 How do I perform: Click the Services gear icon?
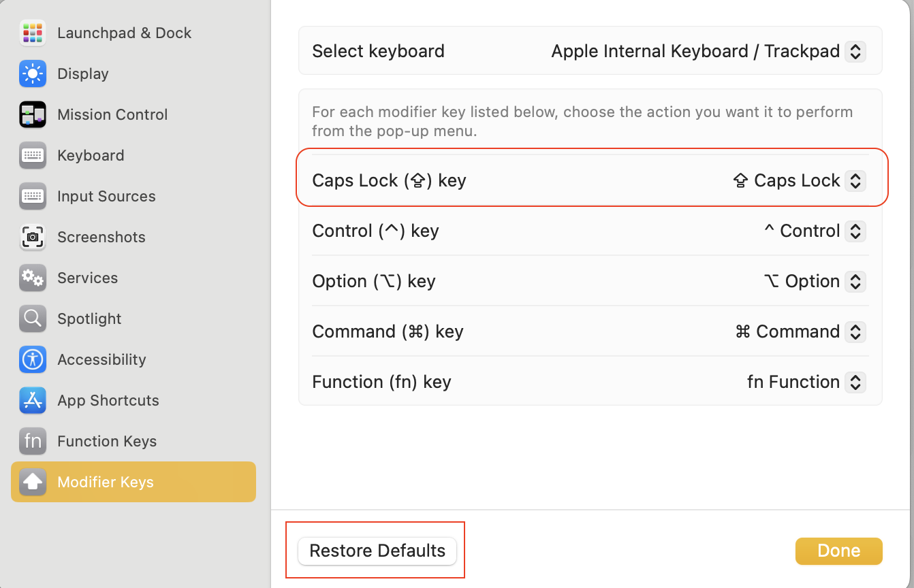[32, 278]
